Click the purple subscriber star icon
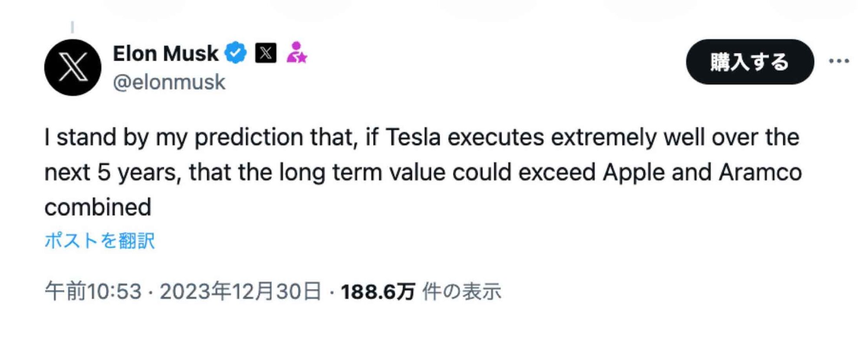This screenshot has width=868, height=343. pos(296,52)
